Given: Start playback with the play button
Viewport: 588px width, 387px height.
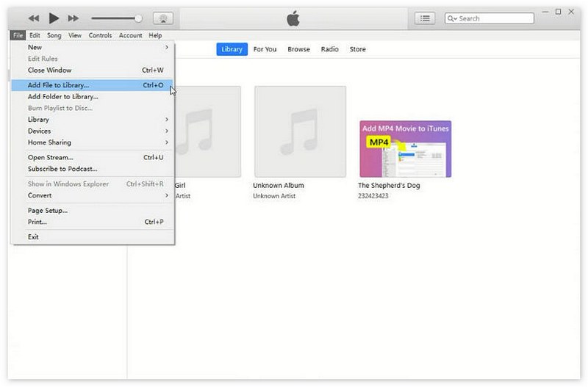Looking at the screenshot, I should point(54,18).
